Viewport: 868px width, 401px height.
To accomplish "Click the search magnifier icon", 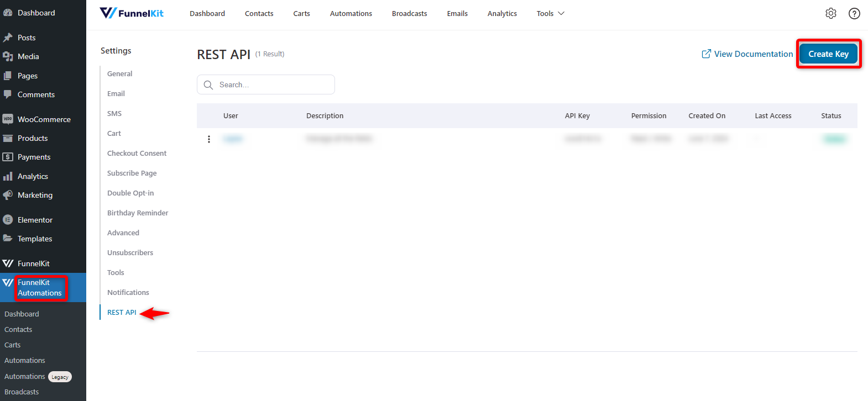I will pyautogui.click(x=208, y=85).
